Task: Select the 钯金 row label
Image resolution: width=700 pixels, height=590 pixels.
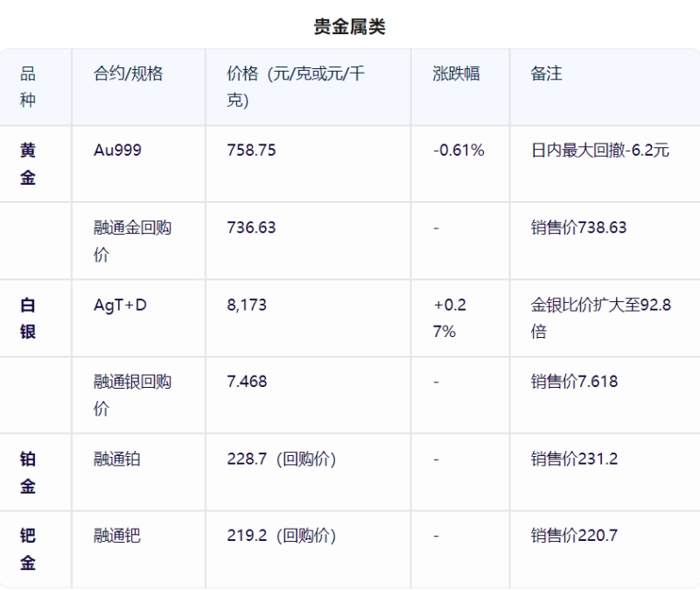Action: [x=28, y=549]
